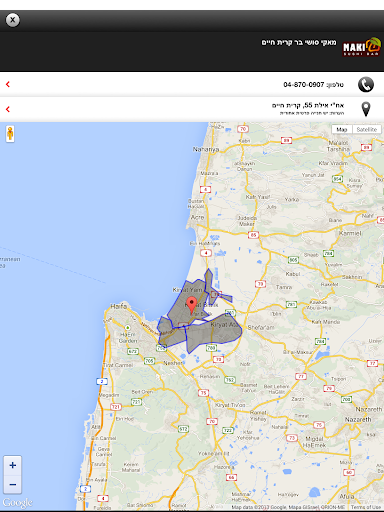Image resolution: width=384 pixels, height=512 pixels.
Task: Tap the phone handset icon
Action: 366,85
